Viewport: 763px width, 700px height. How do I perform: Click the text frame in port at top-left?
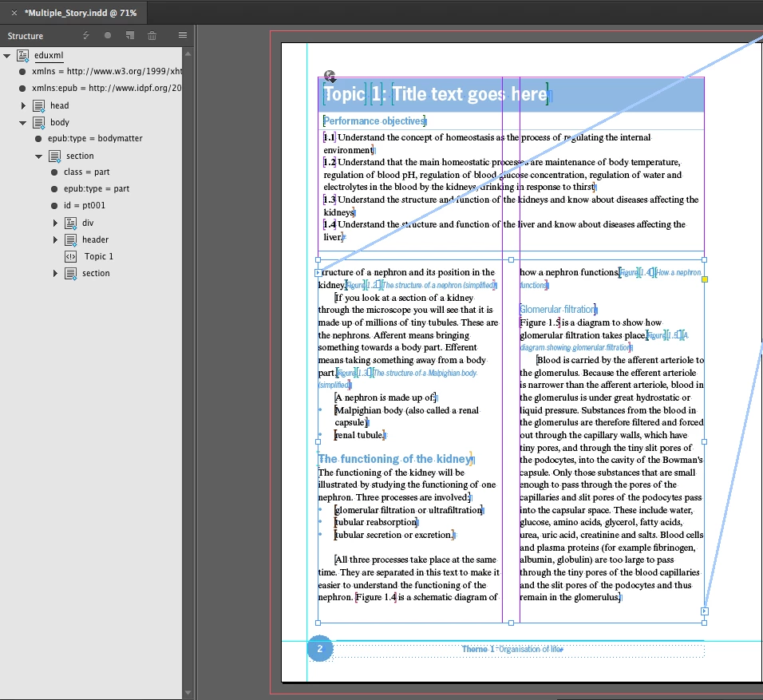pos(318,273)
